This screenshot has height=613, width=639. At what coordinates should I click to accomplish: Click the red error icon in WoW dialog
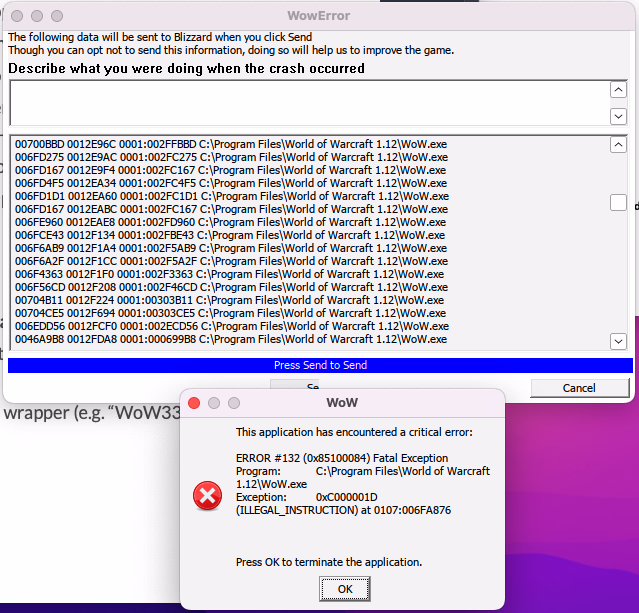(208, 496)
